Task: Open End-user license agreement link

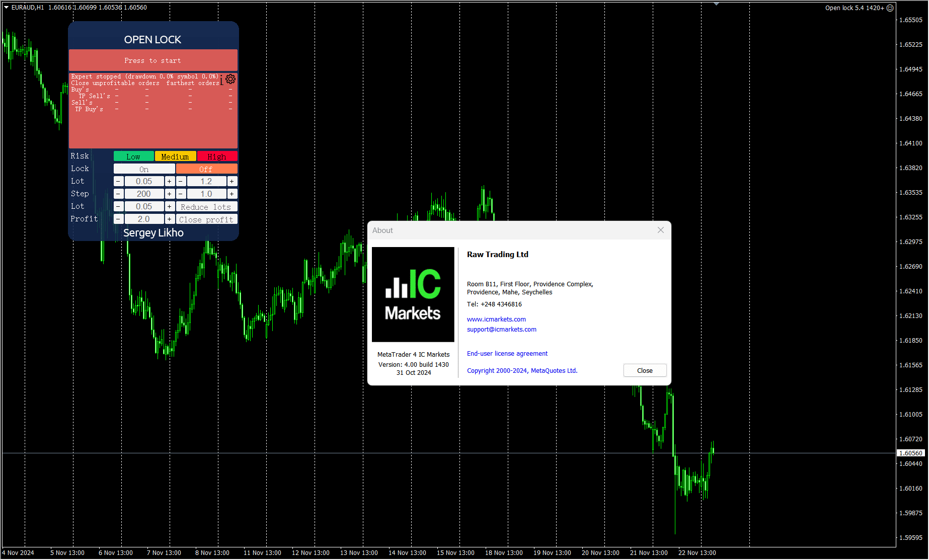Action: point(507,354)
